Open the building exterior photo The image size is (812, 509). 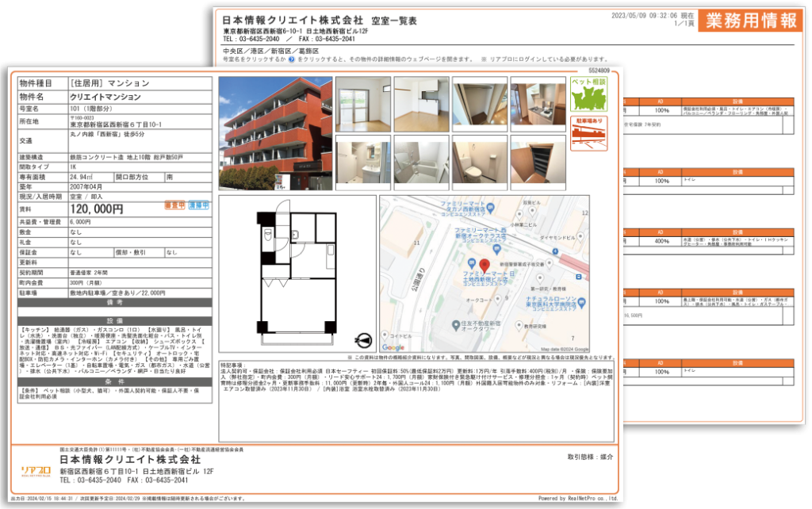coord(275,134)
